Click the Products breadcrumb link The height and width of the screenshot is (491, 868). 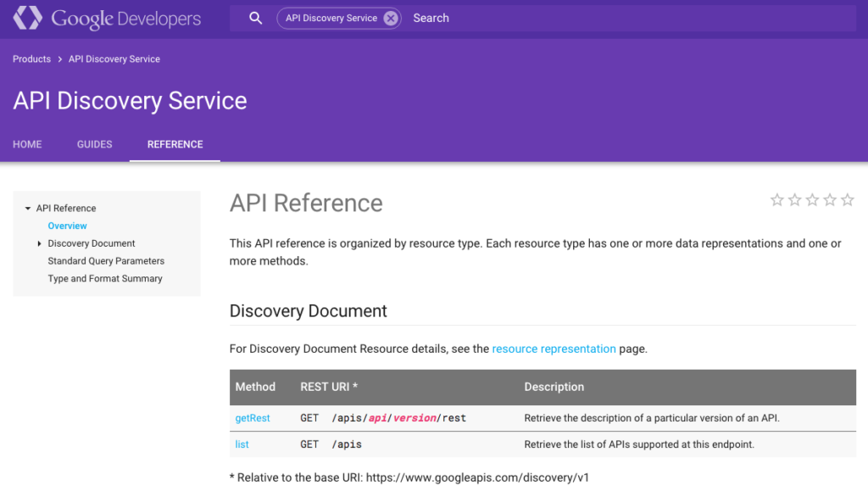click(31, 59)
